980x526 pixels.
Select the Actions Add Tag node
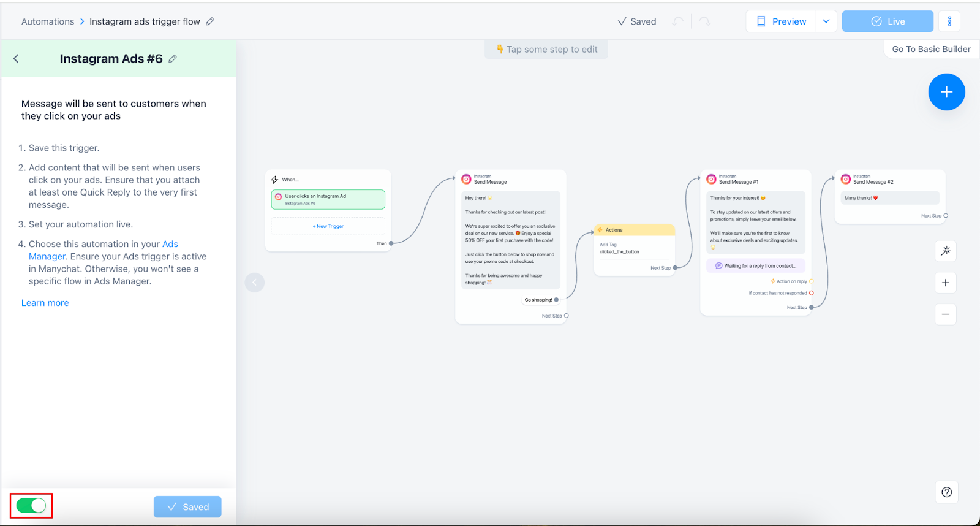(634, 248)
